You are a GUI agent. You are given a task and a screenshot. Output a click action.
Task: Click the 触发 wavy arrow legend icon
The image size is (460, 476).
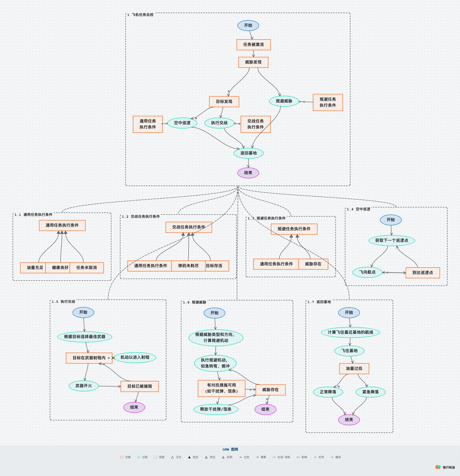click(332, 457)
